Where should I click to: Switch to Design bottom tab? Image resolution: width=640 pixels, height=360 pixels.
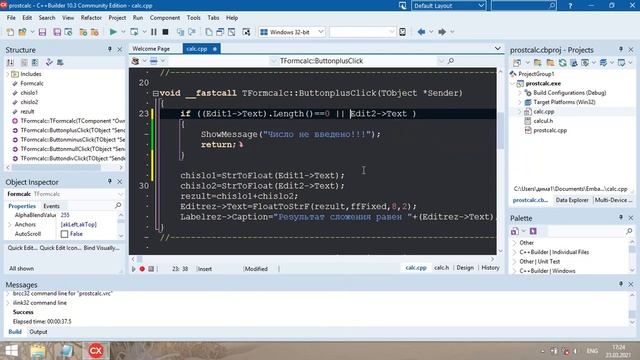coord(465,268)
